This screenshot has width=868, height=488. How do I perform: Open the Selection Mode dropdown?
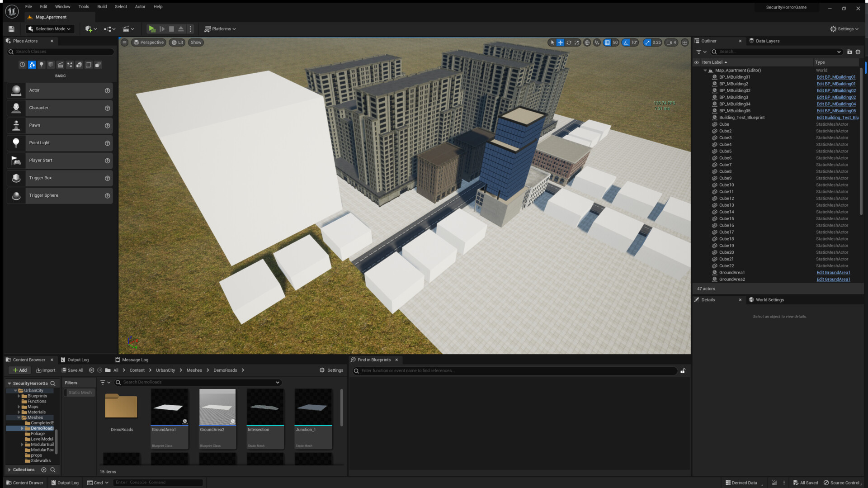(49, 29)
